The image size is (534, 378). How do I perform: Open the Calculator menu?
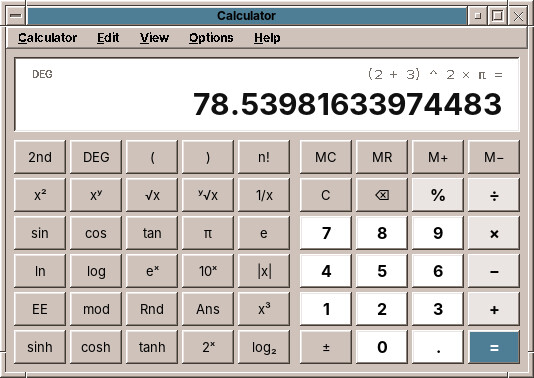(x=47, y=38)
